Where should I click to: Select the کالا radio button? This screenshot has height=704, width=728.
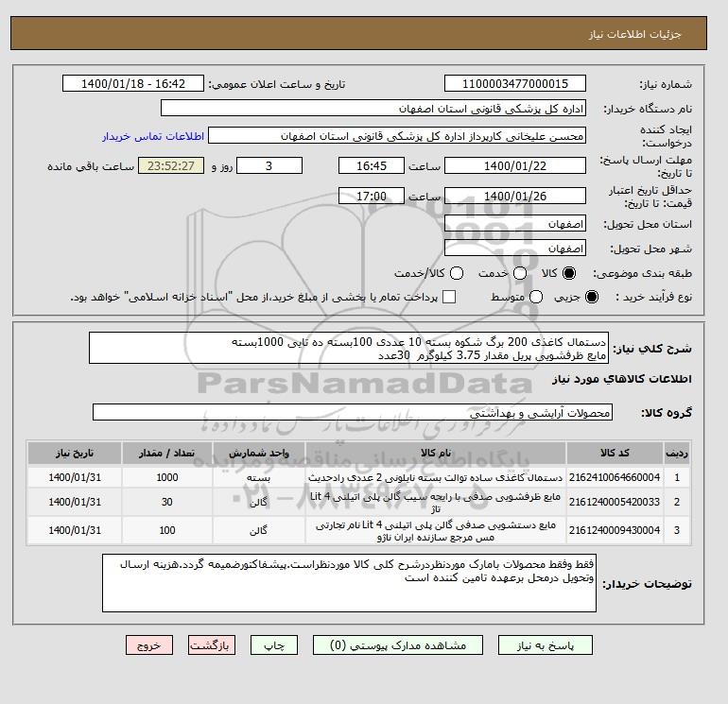tap(569, 273)
